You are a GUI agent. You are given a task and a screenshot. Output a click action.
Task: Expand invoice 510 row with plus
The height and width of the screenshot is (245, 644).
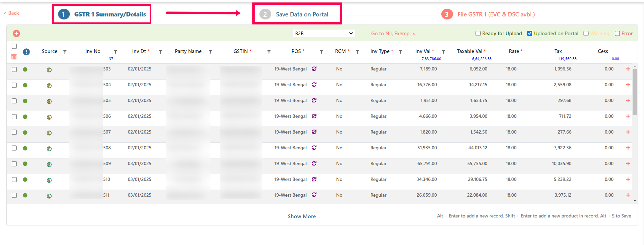(x=628, y=179)
